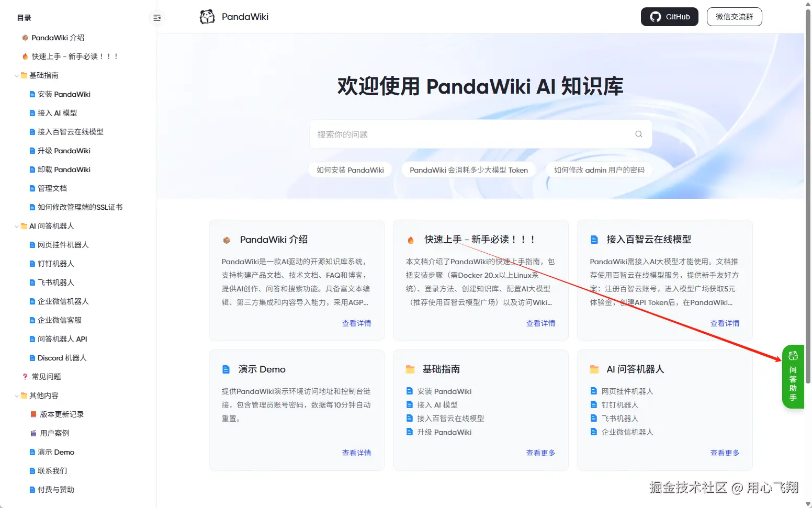Click 查看详情 on the PandaWiki 介绍 card

(356, 323)
